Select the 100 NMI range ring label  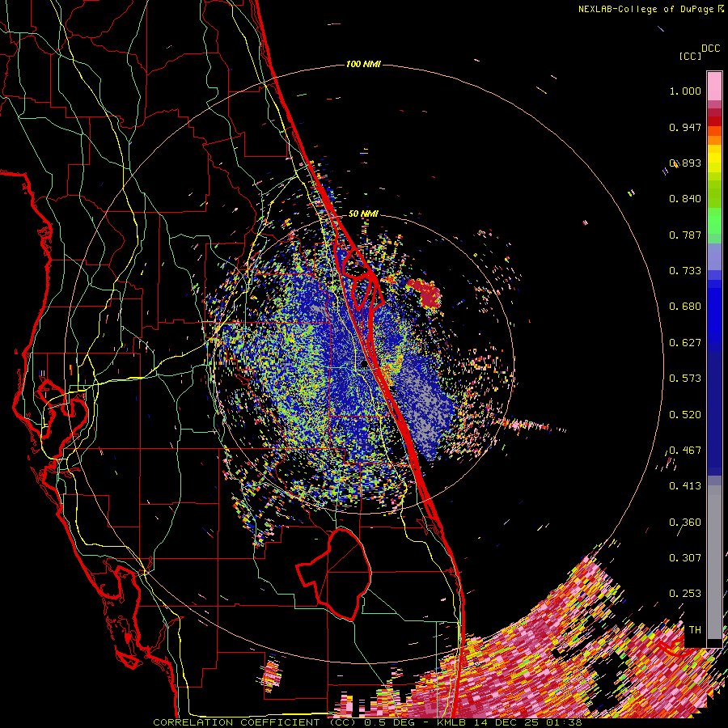(x=363, y=64)
